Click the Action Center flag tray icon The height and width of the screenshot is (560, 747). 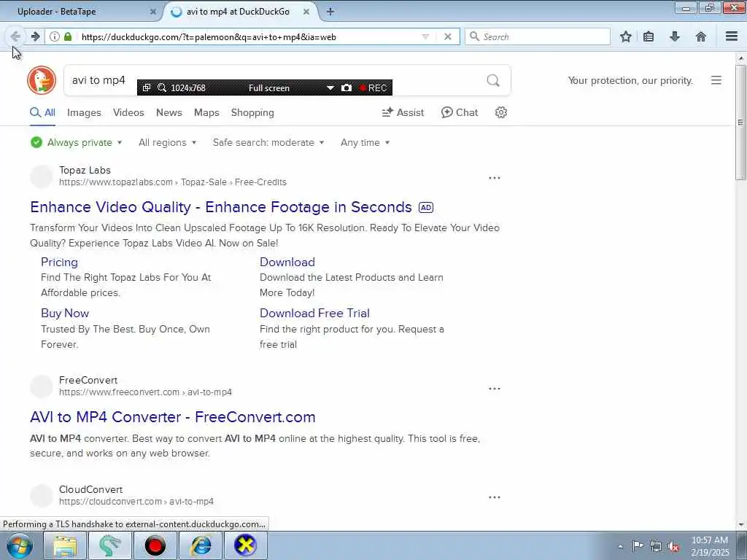(x=638, y=546)
